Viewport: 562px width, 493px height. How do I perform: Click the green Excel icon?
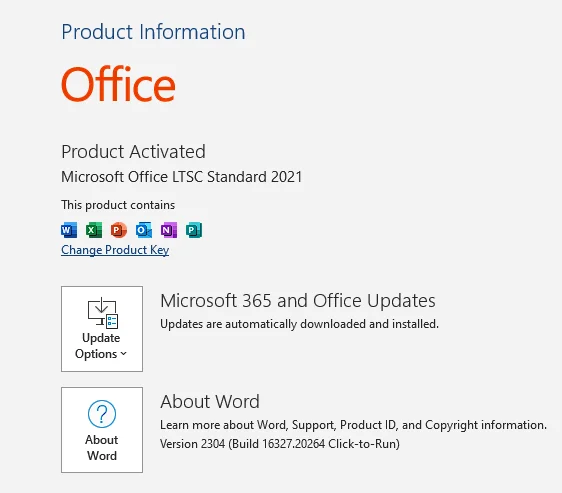pyautogui.click(x=94, y=230)
